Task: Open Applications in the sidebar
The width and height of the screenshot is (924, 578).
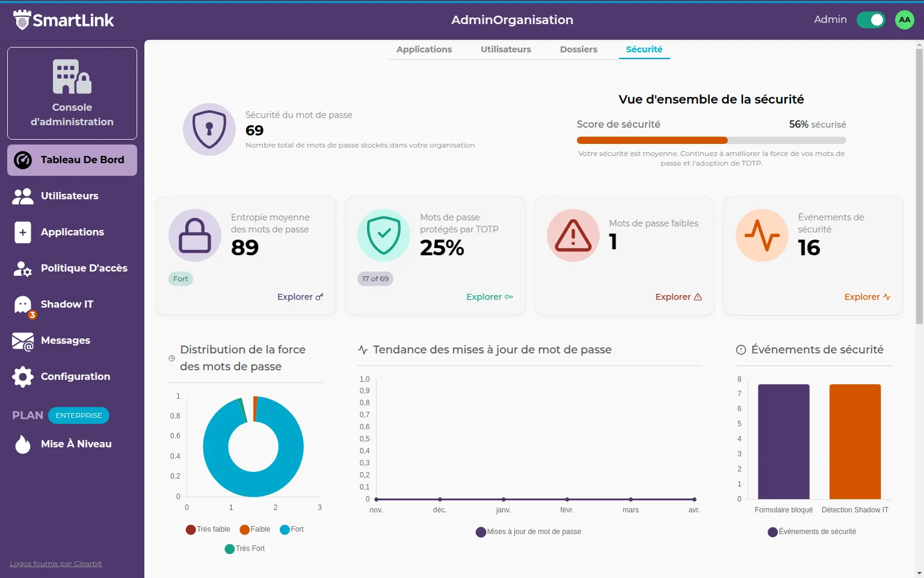Action: click(x=72, y=232)
